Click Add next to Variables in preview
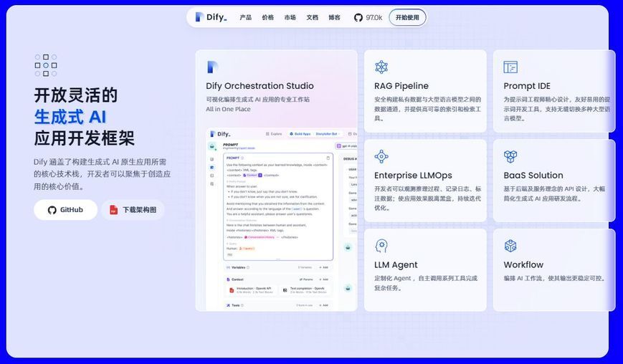Image resolution: width=623 pixels, height=364 pixels. click(x=324, y=267)
